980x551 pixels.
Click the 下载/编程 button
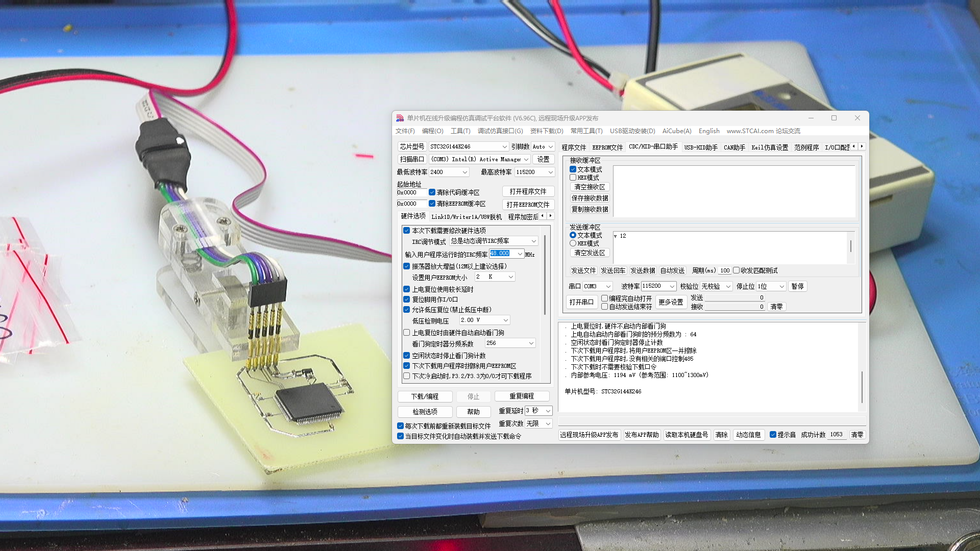click(x=425, y=396)
